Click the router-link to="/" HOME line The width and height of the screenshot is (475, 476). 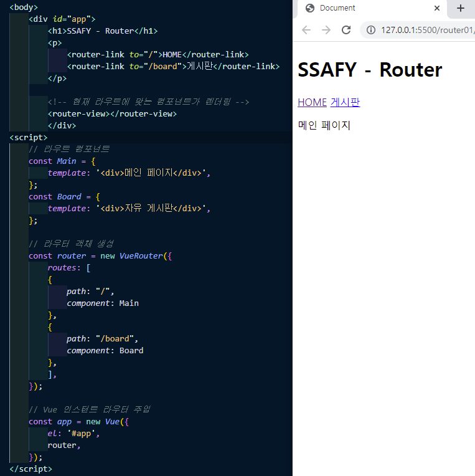158,55
